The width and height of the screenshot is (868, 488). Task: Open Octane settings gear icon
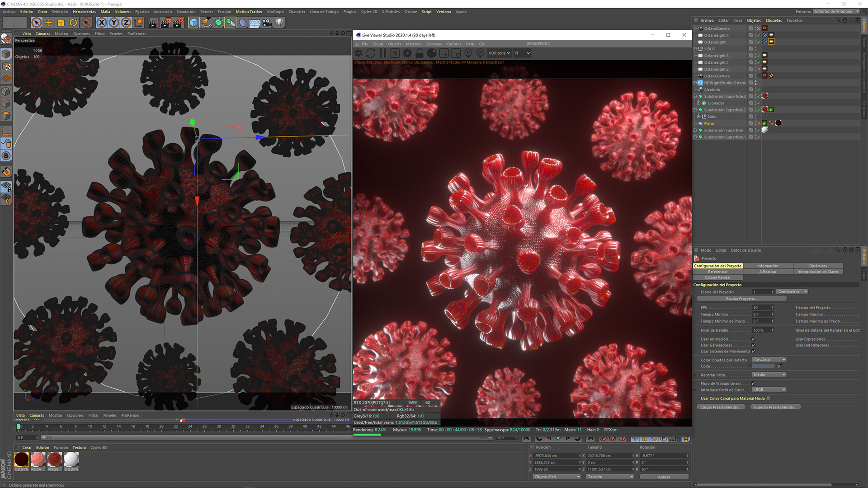407,53
